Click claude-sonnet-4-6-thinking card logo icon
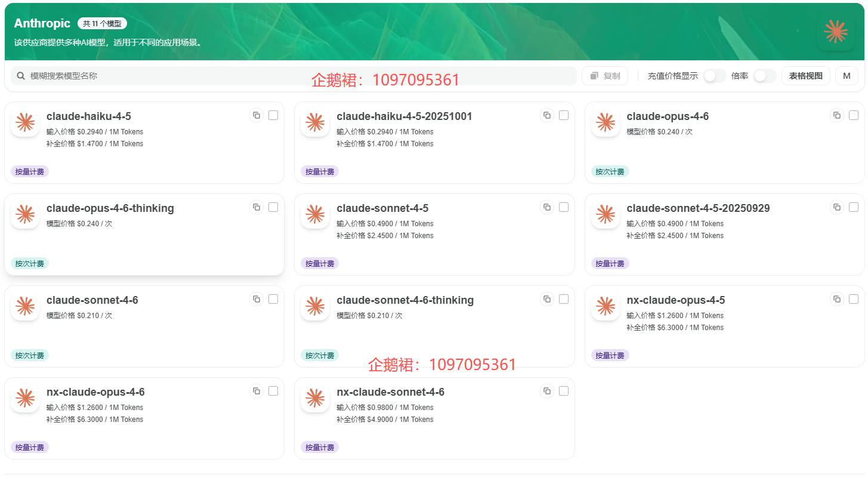 click(x=315, y=306)
